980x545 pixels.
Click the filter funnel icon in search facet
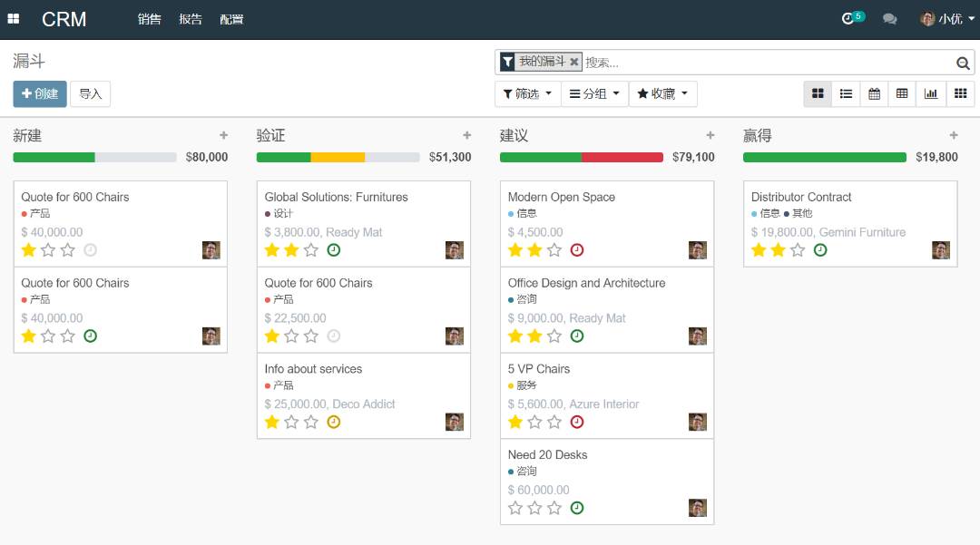point(507,61)
